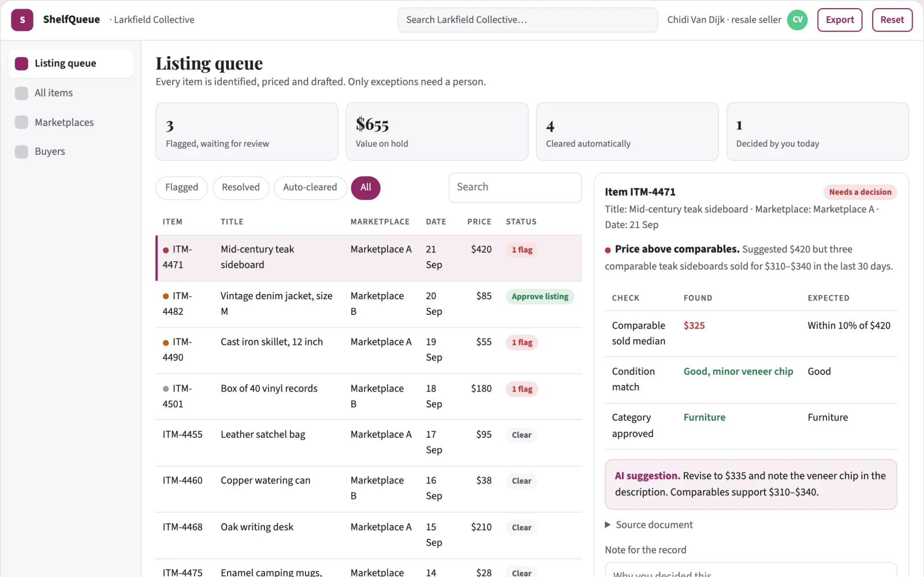Open the Buyers navigation item
Screen dimensions: 924x577
pyautogui.click(x=70, y=151)
